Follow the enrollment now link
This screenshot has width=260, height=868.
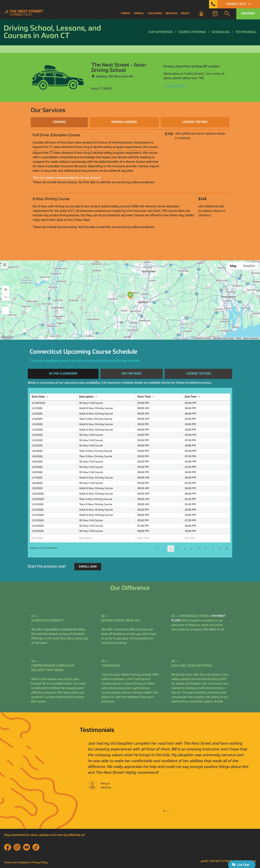point(56,361)
